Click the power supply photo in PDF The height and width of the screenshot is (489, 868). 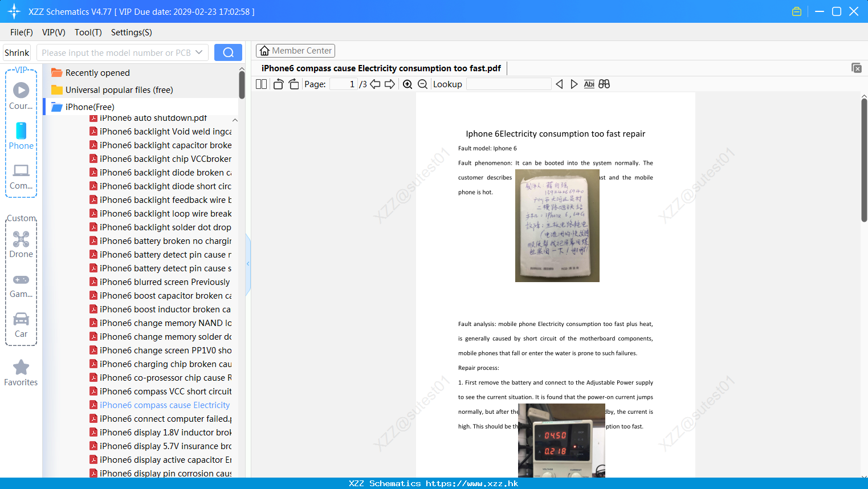(561, 441)
